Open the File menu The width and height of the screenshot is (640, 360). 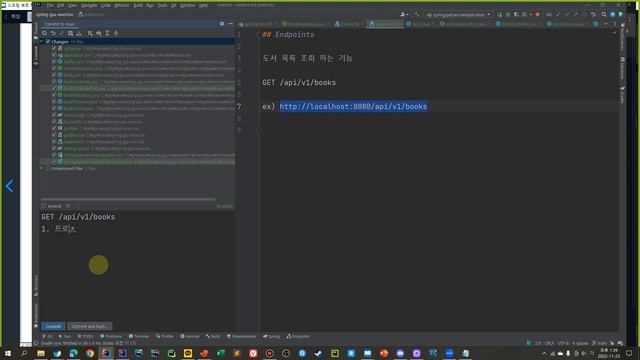(50, 5)
